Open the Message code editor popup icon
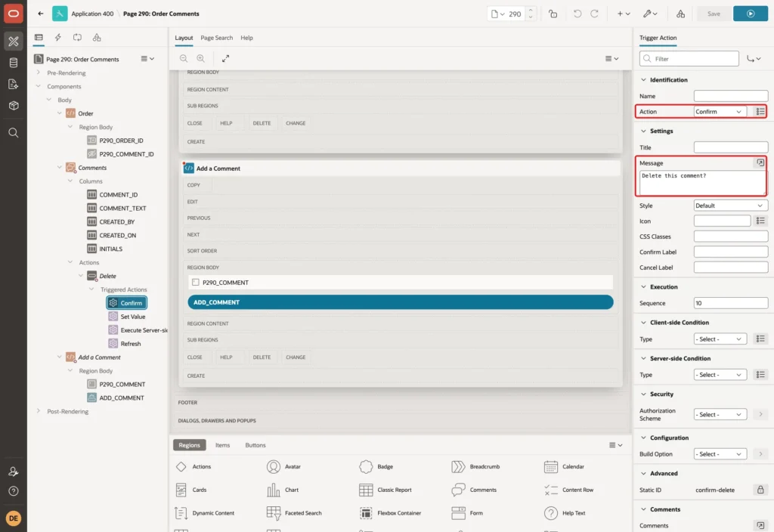Viewport: 774px width, 532px height. tap(760, 163)
